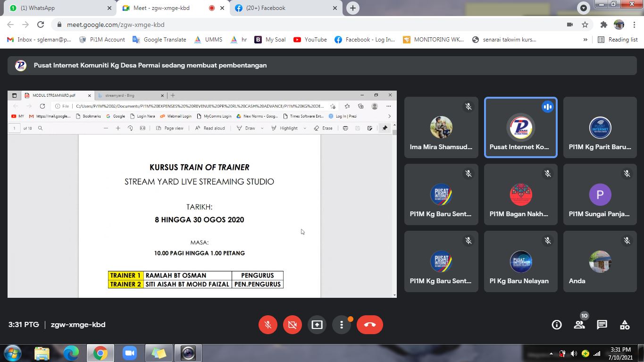644x362 pixels.
Task: Click the red leave call button
Action: tap(369, 325)
